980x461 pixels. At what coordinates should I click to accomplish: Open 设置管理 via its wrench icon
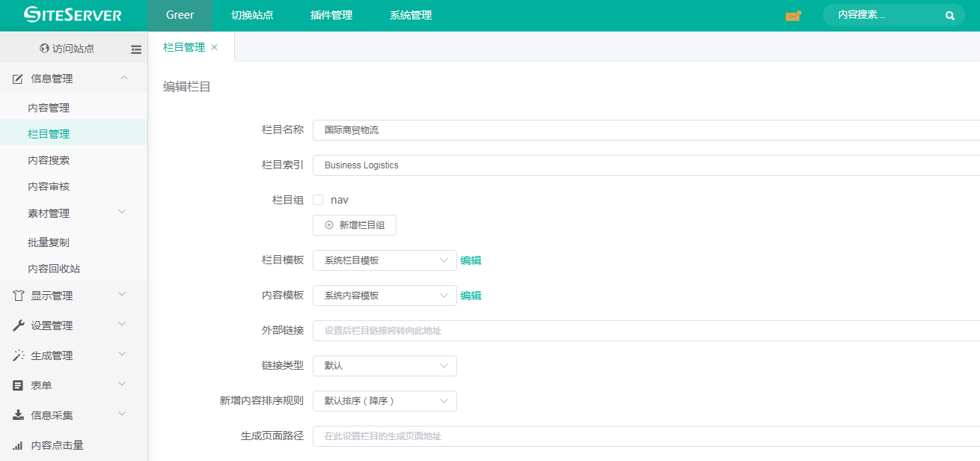(19, 326)
